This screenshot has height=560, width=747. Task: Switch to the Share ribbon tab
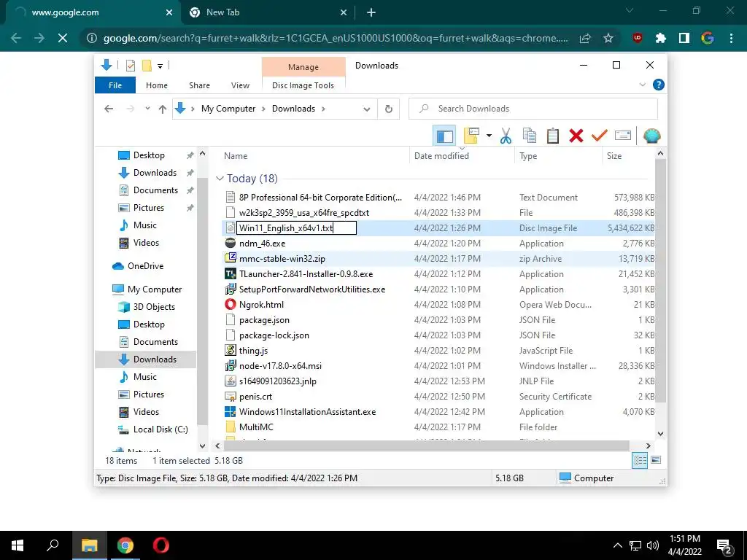(199, 85)
